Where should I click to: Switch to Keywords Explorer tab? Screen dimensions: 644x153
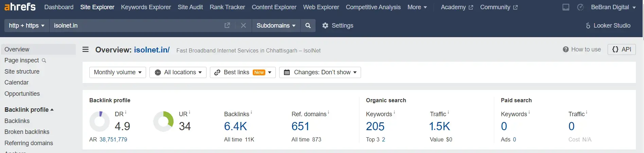[146, 7]
